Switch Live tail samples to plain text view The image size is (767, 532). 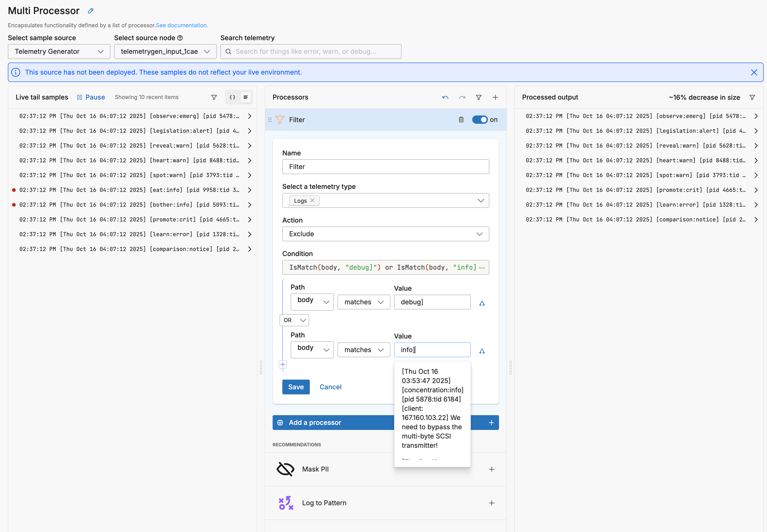tap(246, 97)
